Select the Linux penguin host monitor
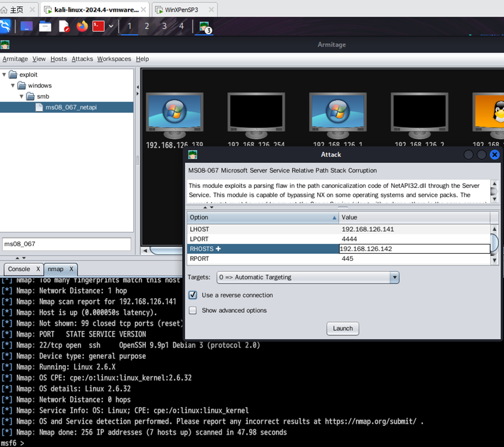504x447 pixels. coord(489,116)
